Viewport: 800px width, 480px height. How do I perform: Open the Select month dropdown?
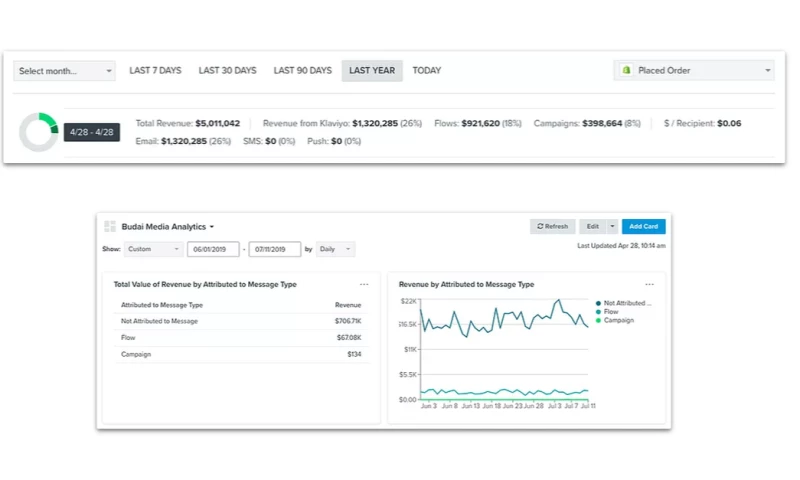pos(64,71)
